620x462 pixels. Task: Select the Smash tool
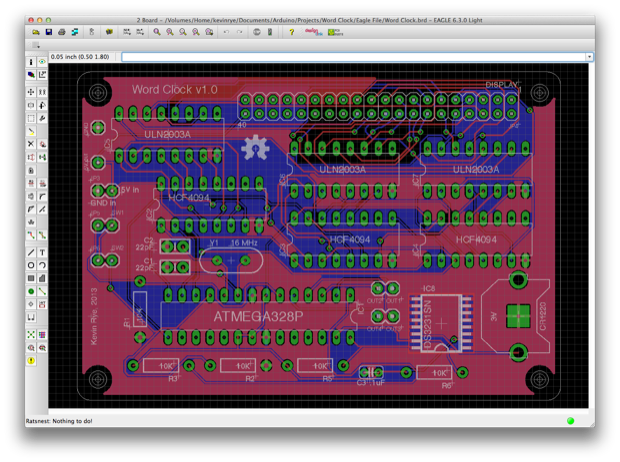pyautogui.click(x=31, y=196)
